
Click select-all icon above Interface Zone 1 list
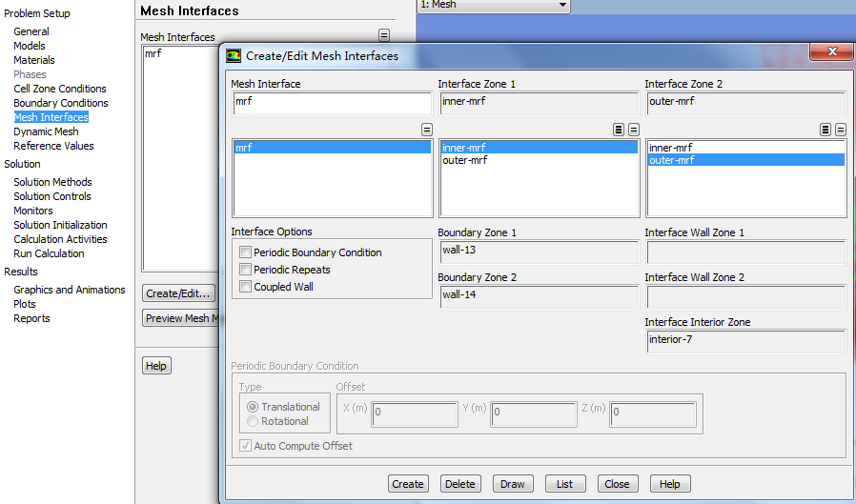click(619, 130)
